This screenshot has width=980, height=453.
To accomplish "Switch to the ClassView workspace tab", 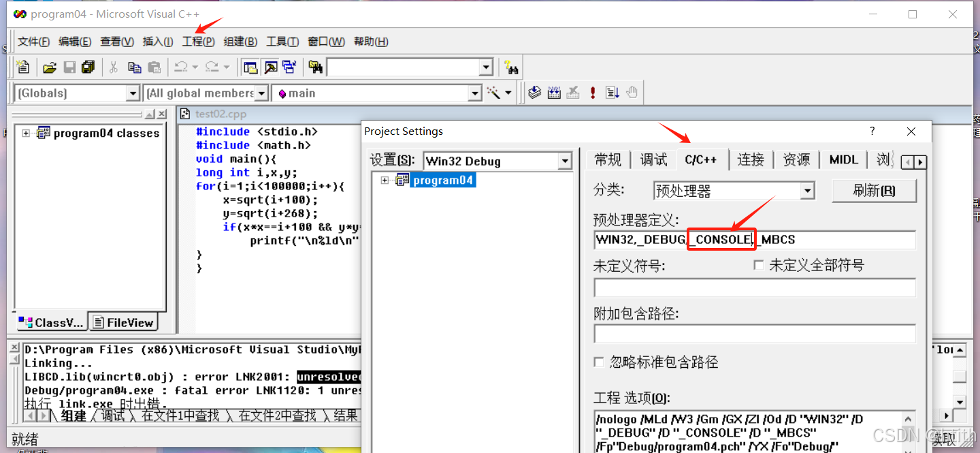I will pos(51,323).
